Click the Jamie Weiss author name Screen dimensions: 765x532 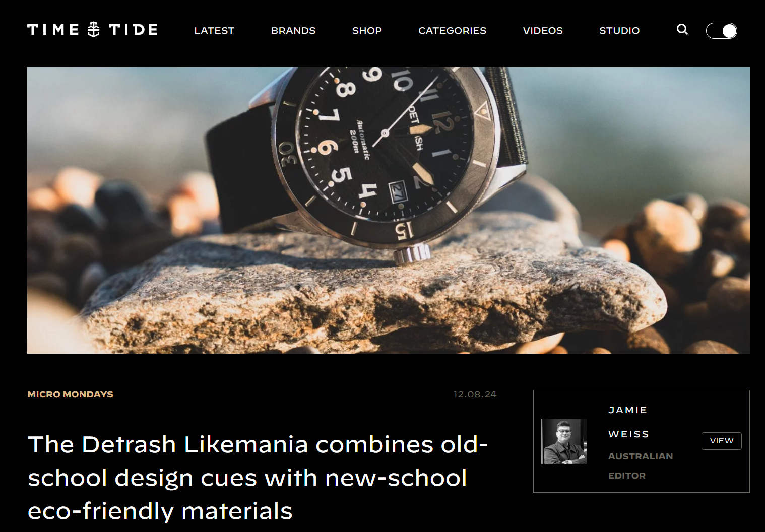tap(628, 422)
